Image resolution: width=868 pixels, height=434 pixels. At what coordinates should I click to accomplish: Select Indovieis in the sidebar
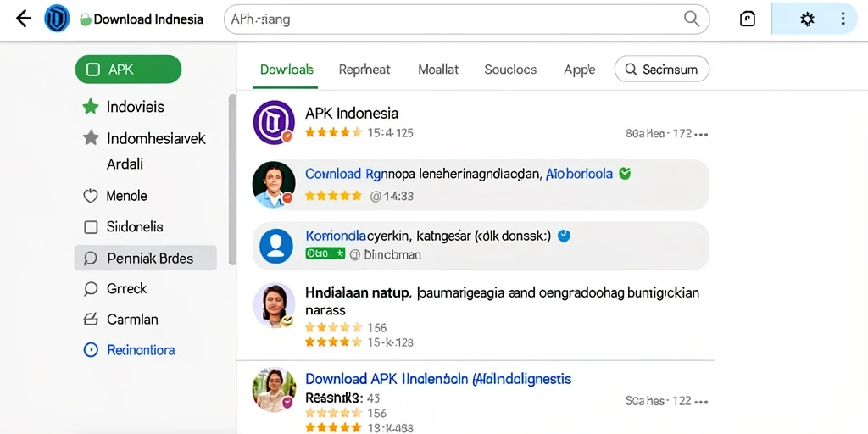(135, 106)
